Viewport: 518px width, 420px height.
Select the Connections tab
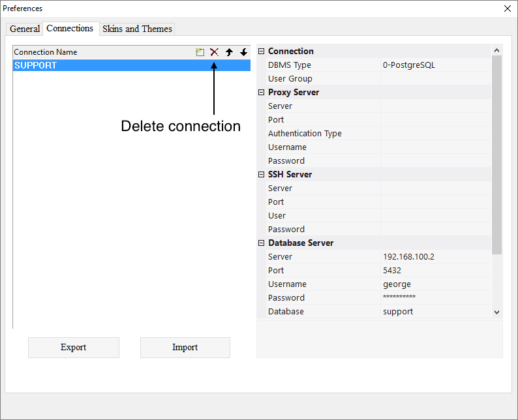[70, 29]
